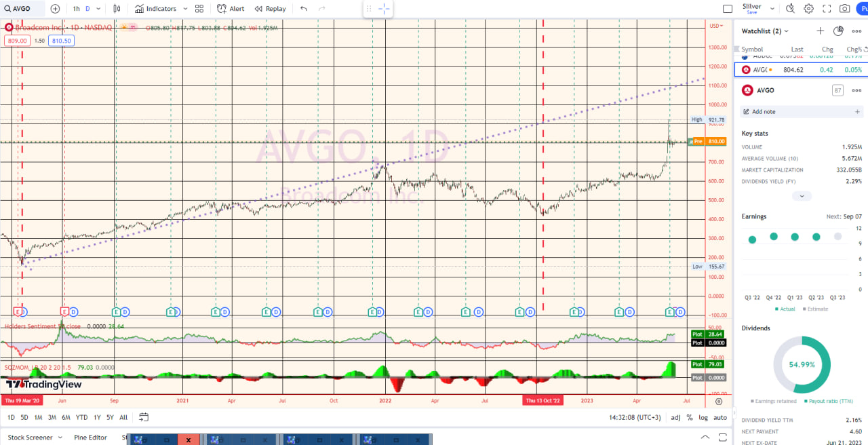Sort watchlist by Chg% column
Viewport: 868px width, 445px height.
click(x=854, y=49)
